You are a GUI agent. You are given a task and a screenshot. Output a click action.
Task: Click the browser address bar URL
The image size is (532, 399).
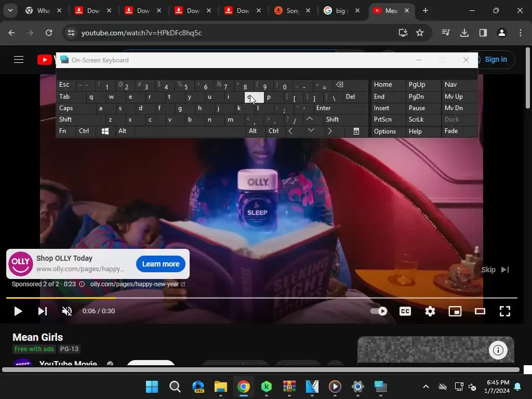pos(141,33)
